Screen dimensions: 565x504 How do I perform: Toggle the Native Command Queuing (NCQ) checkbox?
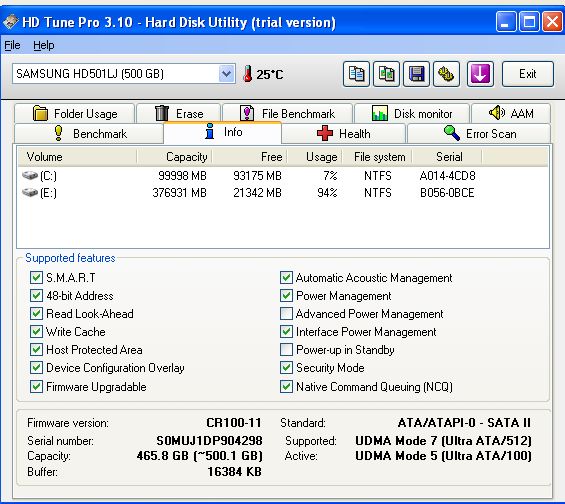point(286,387)
